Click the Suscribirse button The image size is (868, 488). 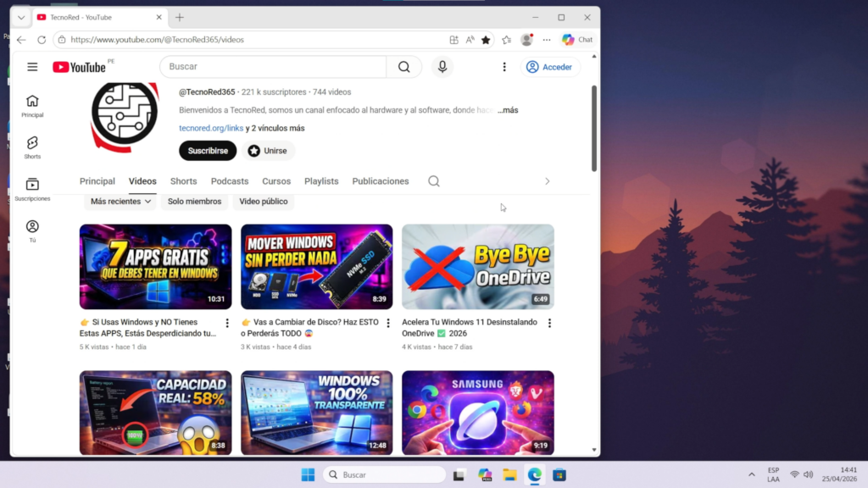(208, 150)
